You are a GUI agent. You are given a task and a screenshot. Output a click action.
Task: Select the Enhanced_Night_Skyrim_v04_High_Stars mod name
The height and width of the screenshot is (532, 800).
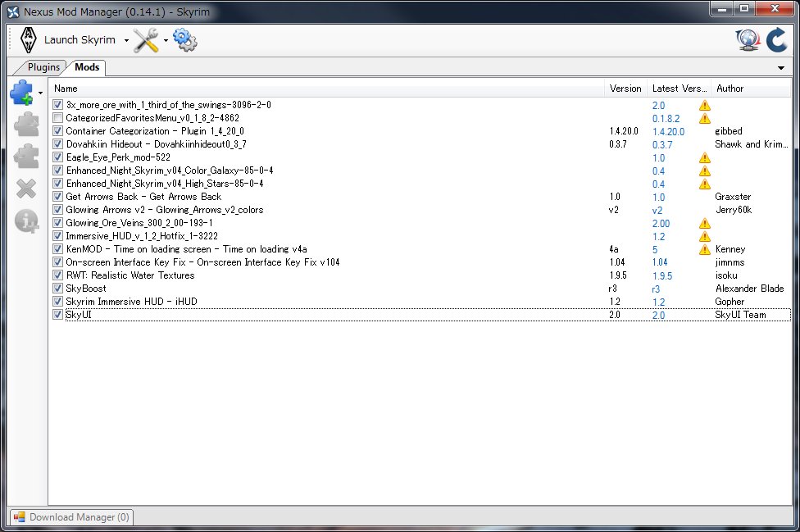[165, 184]
